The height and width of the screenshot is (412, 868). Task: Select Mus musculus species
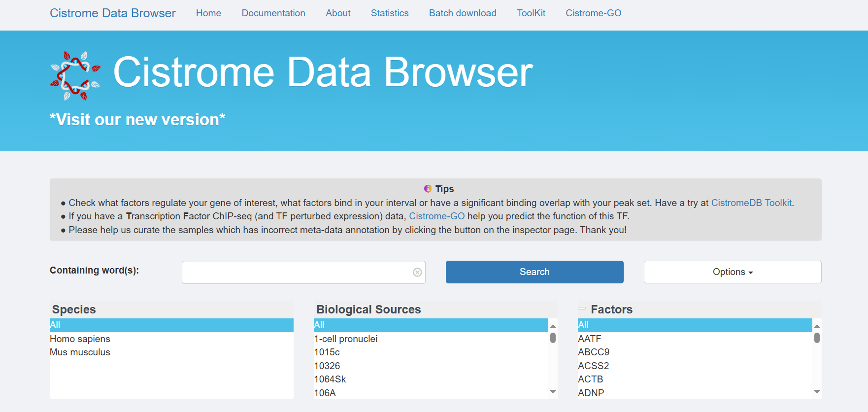click(171, 352)
